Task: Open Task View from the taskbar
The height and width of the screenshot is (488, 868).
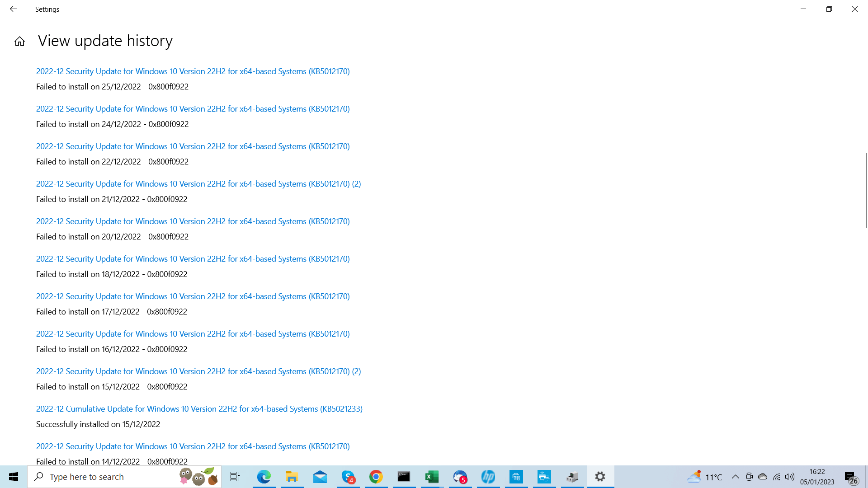Action: point(235,477)
